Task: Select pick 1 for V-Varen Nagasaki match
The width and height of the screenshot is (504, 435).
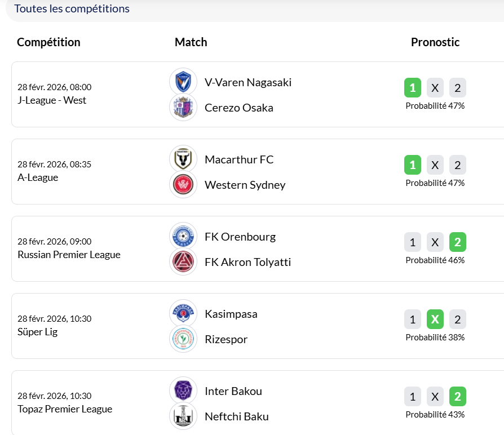Action: point(413,88)
